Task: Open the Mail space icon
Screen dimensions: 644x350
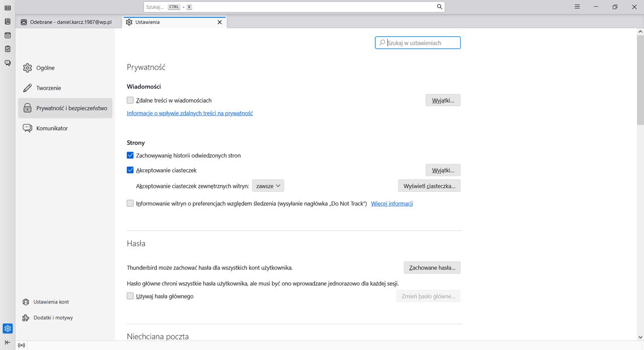Action: 8,8
